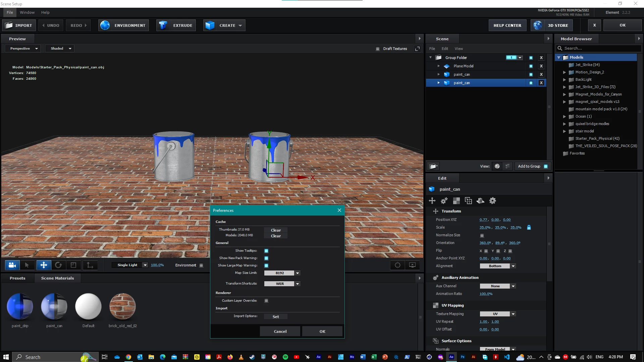Select the move tool in the preview toolbar
The width and height of the screenshot is (644, 362).
coord(44,265)
